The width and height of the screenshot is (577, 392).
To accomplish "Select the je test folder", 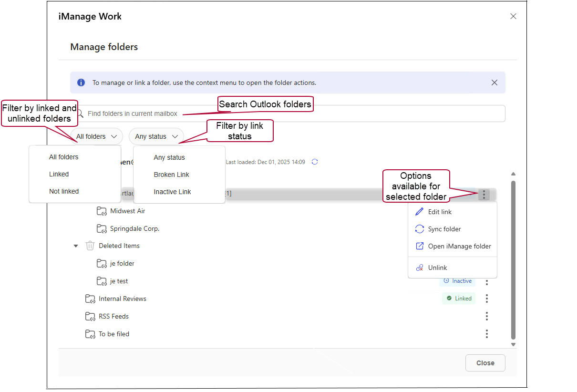I will click(119, 281).
